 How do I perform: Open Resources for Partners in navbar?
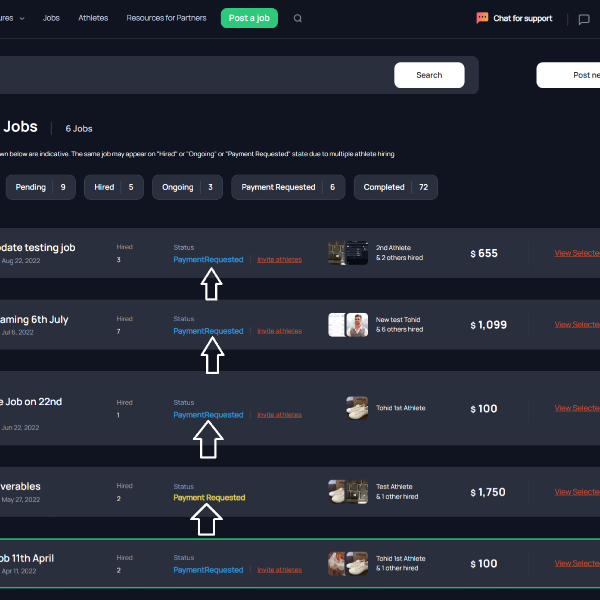(x=167, y=18)
